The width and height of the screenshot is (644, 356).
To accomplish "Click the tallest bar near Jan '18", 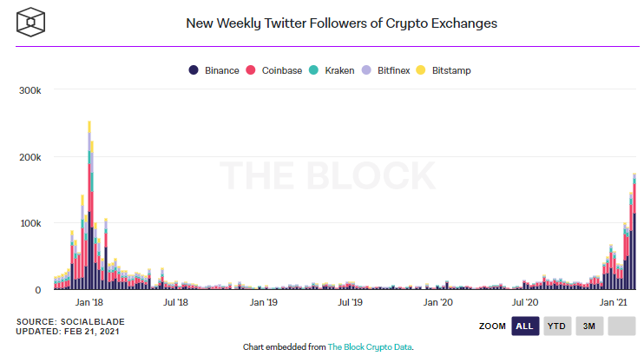I will tap(89, 208).
